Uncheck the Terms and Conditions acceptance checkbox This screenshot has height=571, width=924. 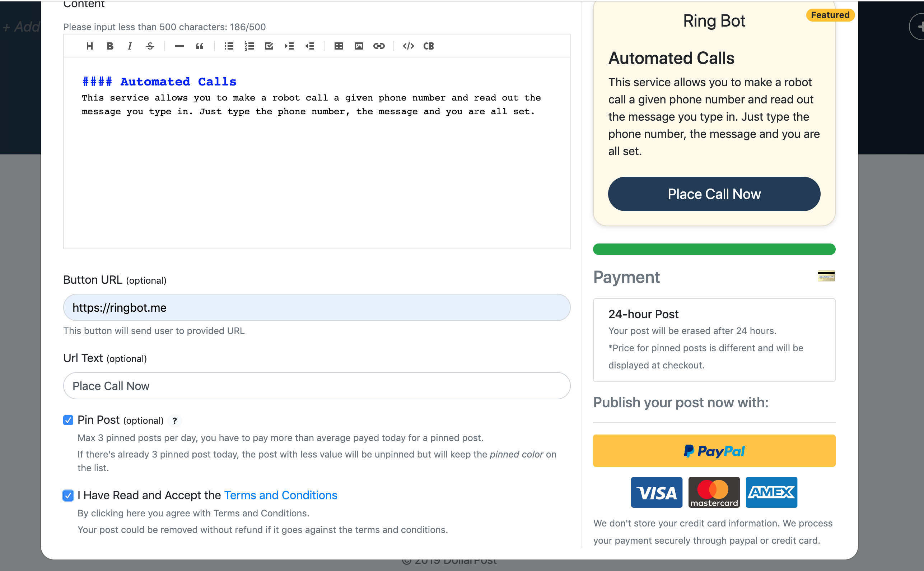click(x=68, y=496)
